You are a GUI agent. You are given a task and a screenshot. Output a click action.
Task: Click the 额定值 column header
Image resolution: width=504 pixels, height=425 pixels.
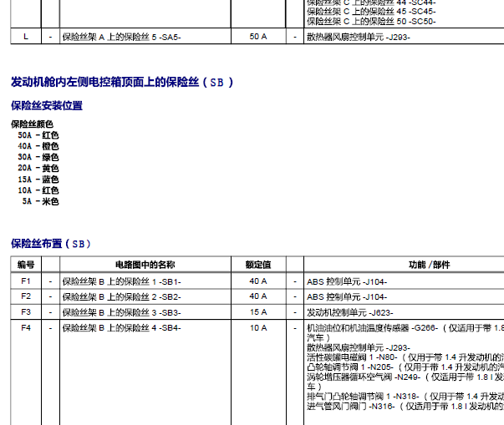click(258, 265)
